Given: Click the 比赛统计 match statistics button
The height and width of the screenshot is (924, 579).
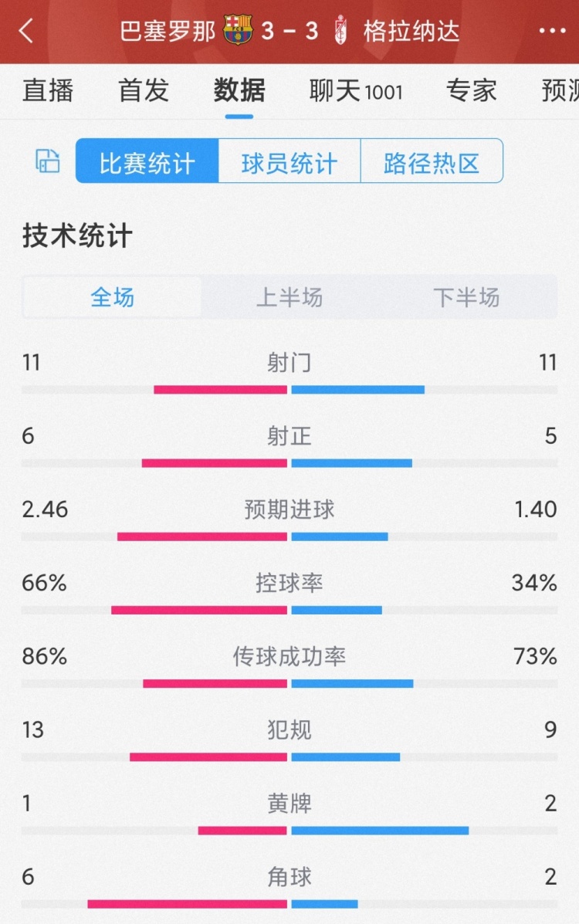Looking at the screenshot, I should pyautogui.click(x=147, y=160).
